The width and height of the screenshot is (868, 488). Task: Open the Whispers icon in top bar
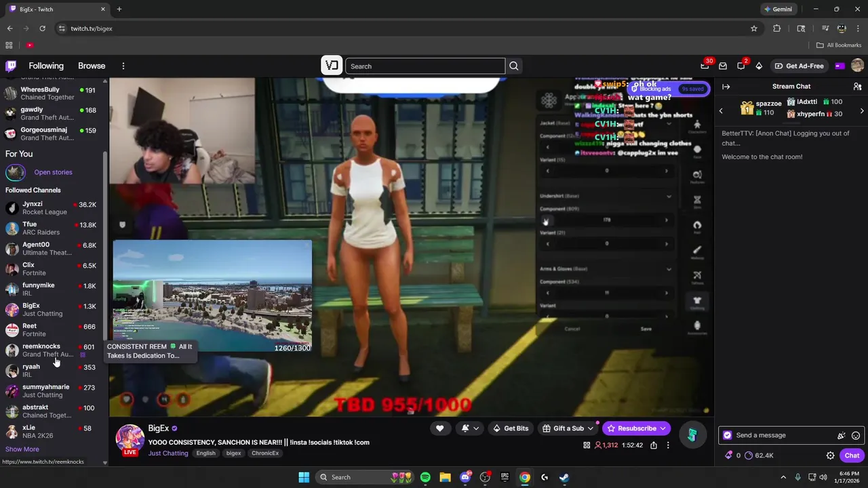click(x=723, y=66)
